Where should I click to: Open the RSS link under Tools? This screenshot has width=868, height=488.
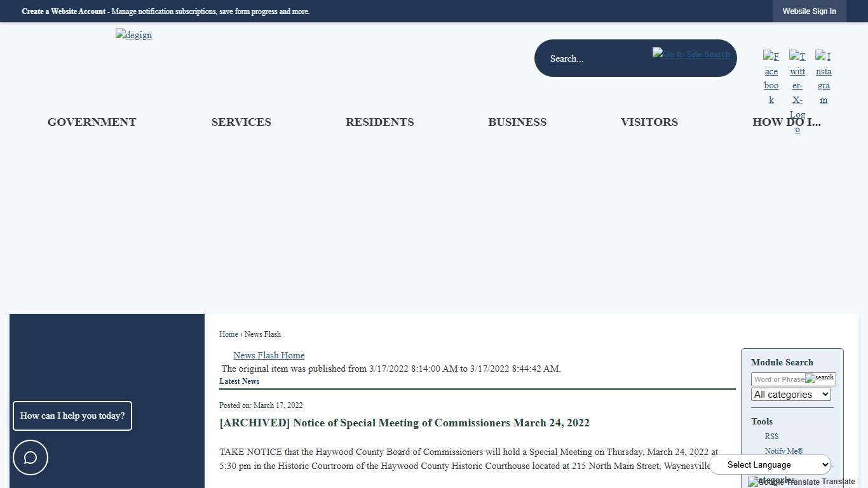coord(771,437)
